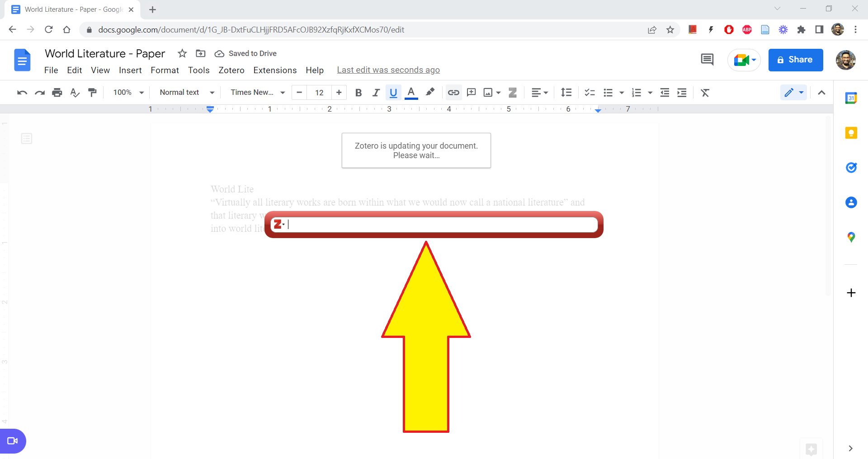Print the document

click(x=57, y=93)
